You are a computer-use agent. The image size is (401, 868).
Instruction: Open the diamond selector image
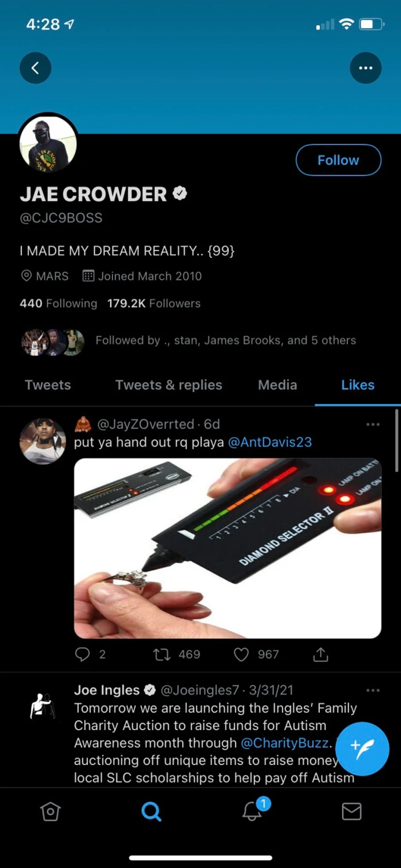227,548
